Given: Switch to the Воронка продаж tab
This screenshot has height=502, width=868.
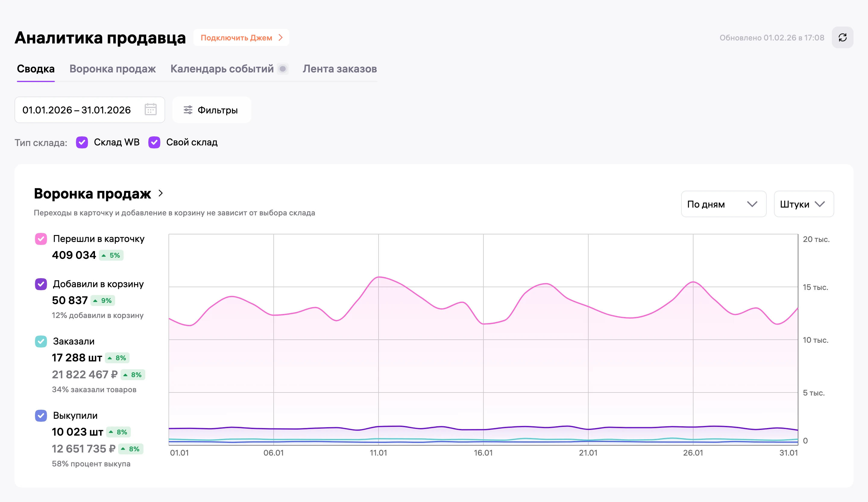Looking at the screenshot, I should pos(113,69).
